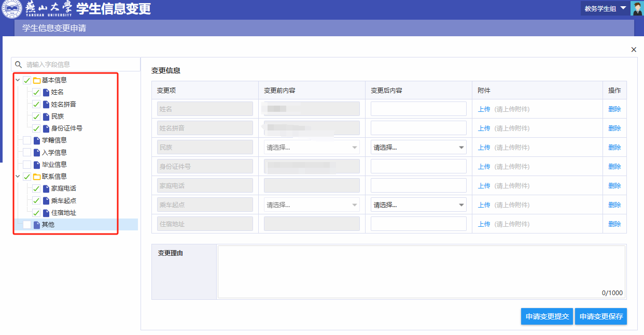Click the 姓名拼音 file icon
Image resolution: width=644 pixels, height=335 pixels.
coord(46,105)
